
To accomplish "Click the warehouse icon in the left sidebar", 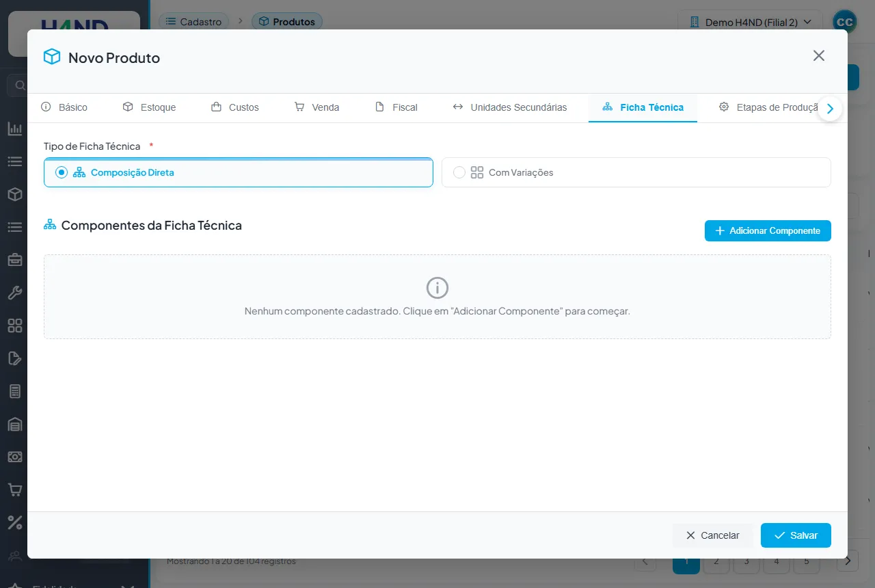I will click(14, 424).
